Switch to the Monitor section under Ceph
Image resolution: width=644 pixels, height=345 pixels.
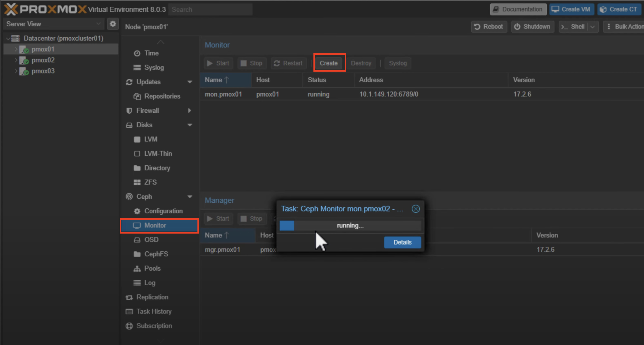(155, 225)
